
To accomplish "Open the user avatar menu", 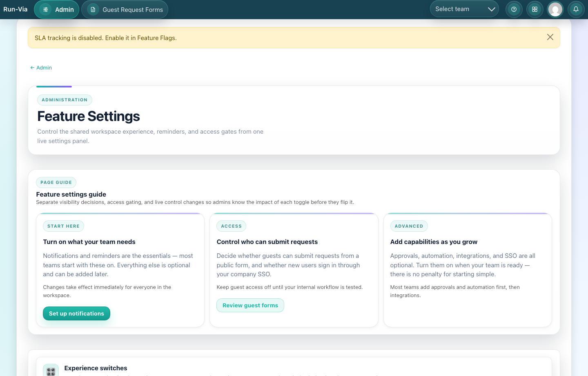I will click(x=555, y=9).
